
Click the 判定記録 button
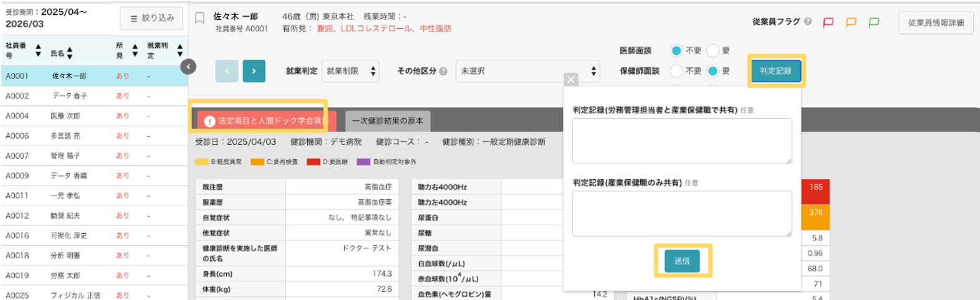pyautogui.click(x=776, y=71)
